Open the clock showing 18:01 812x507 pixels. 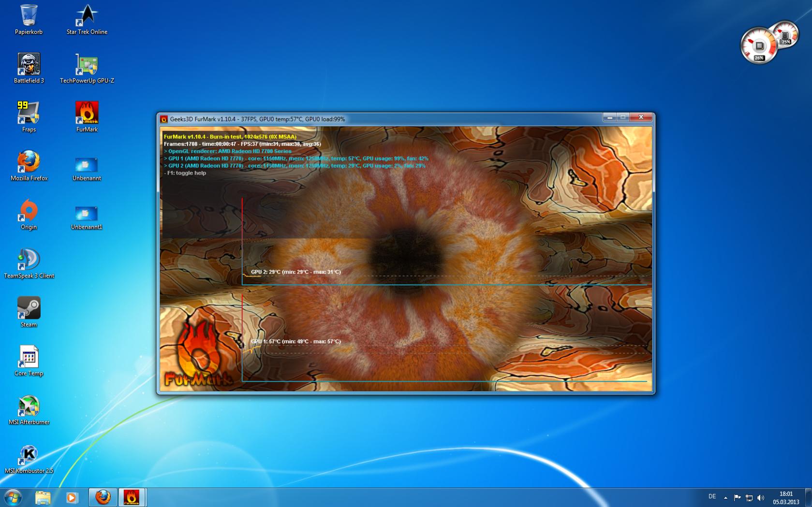786,498
